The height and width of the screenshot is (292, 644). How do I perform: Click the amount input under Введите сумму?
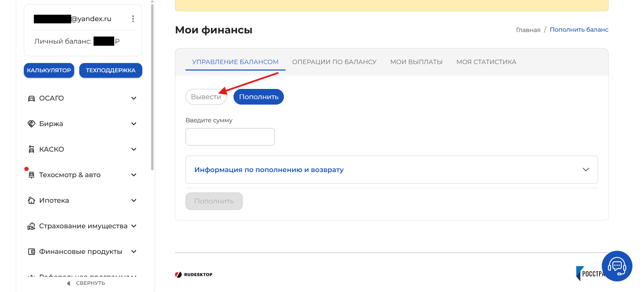pos(230,137)
